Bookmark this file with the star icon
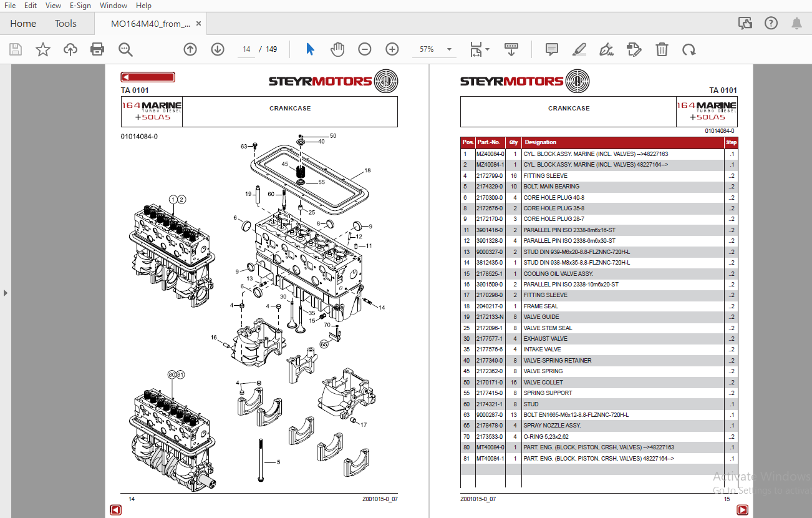Image resolution: width=812 pixels, height=518 pixels. (x=43, y=49)
